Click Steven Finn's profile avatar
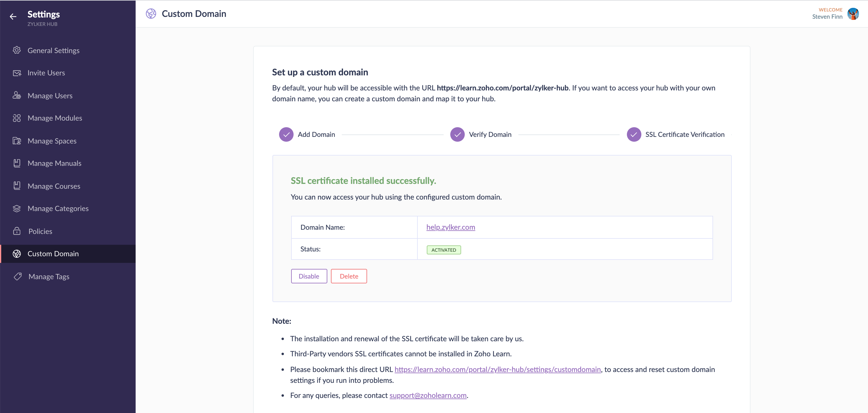 (x=853, y=14)
